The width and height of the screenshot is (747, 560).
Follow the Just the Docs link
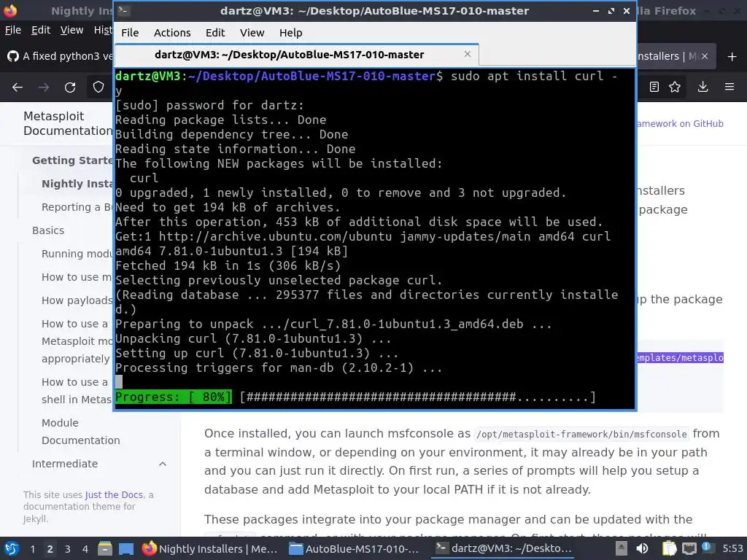tap(114, 495)
